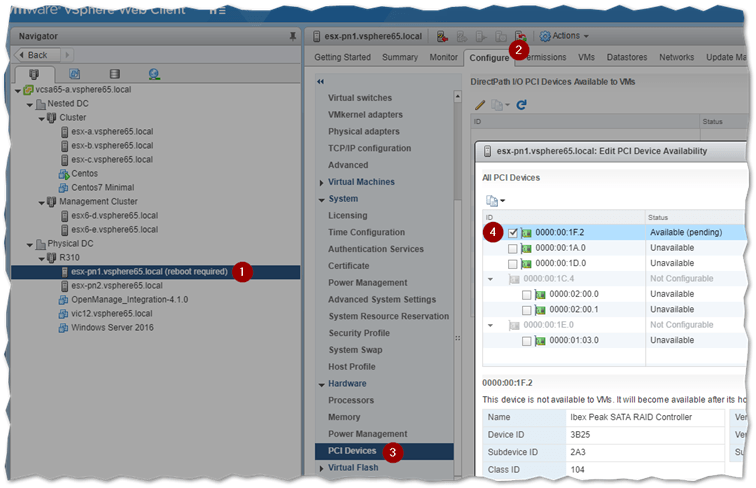Collapse the Configure side menu
The width and height of the screenshot is (756, 488).
(321, 81)
